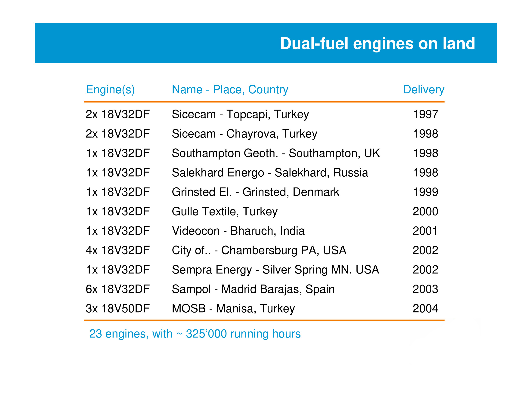Click the 'Dual-fuel engines on land' title

[377, 43]
